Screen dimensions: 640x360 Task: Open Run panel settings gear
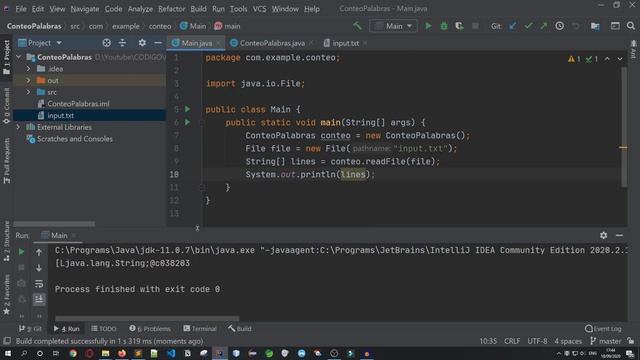[x=604, y=235]
